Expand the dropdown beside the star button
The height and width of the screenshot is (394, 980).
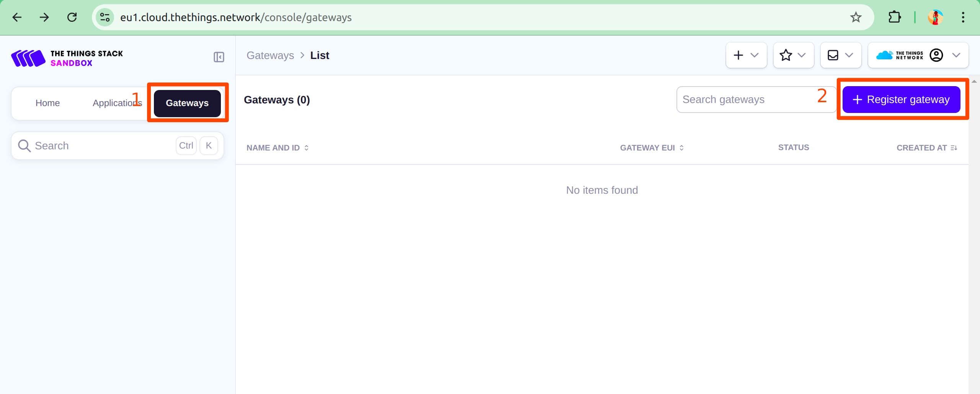click(802, 55)
